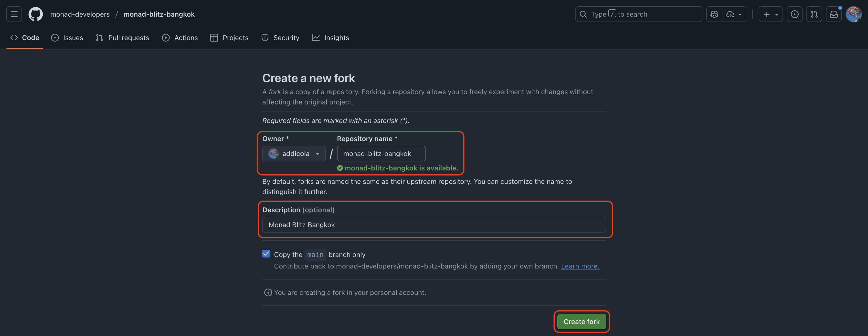The width and height of the screenshot is (868, 336).
Task: Open the notifications inbox icon
Action: tap(833, 14)
